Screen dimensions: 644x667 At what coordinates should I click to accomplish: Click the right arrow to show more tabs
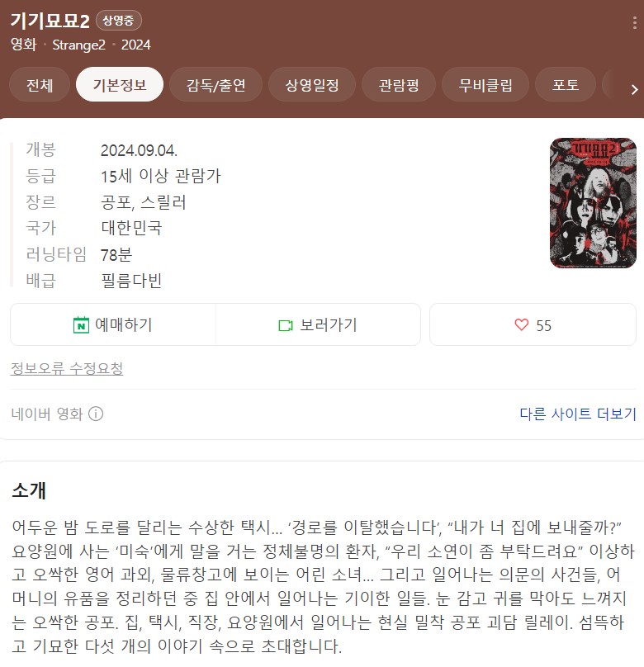click(634, 89)
